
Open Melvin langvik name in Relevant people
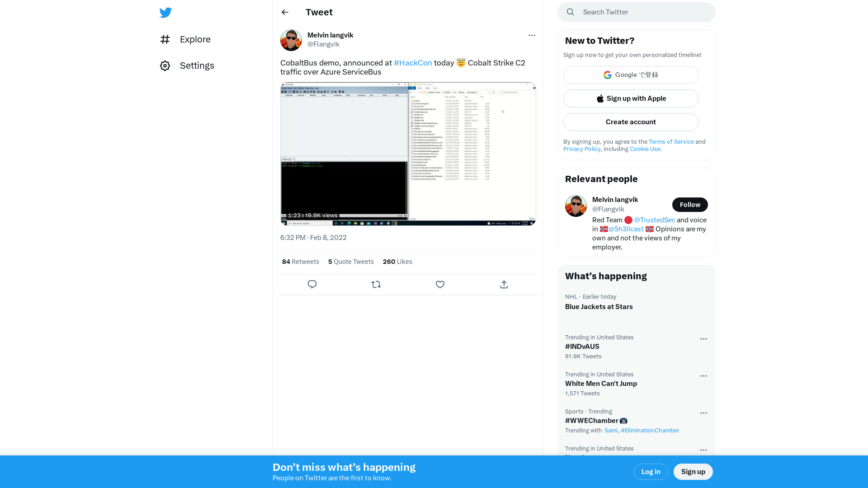[615, 200]
